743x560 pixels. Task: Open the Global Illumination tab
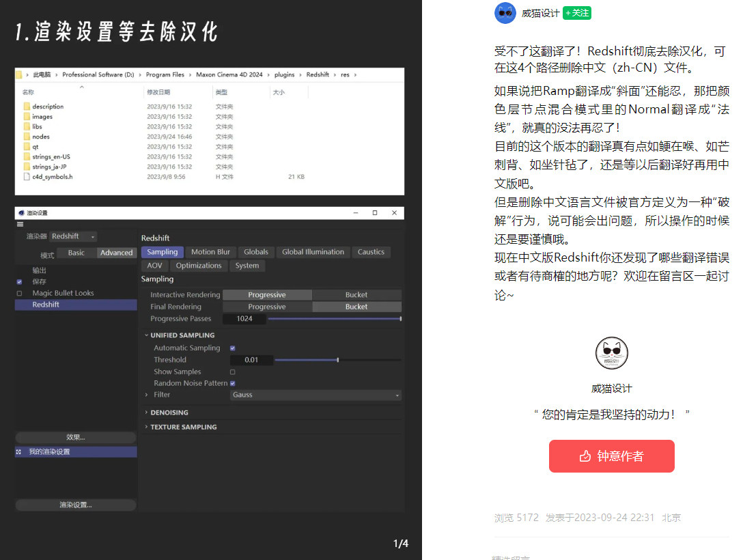point(313,252)
